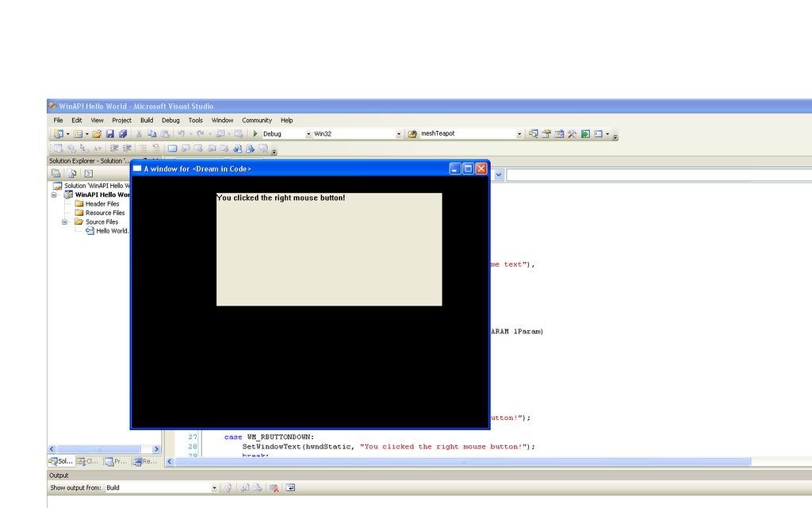Screen dimensions: 812x508
Task: Switch to the Pr... Property Manager tab
Action: click(x=116, y=461)
